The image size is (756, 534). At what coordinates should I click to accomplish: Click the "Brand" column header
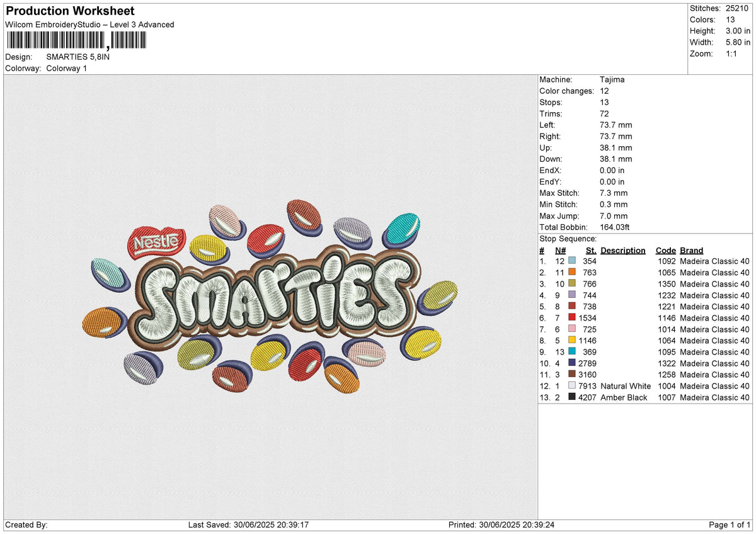[x=692, y=250]
